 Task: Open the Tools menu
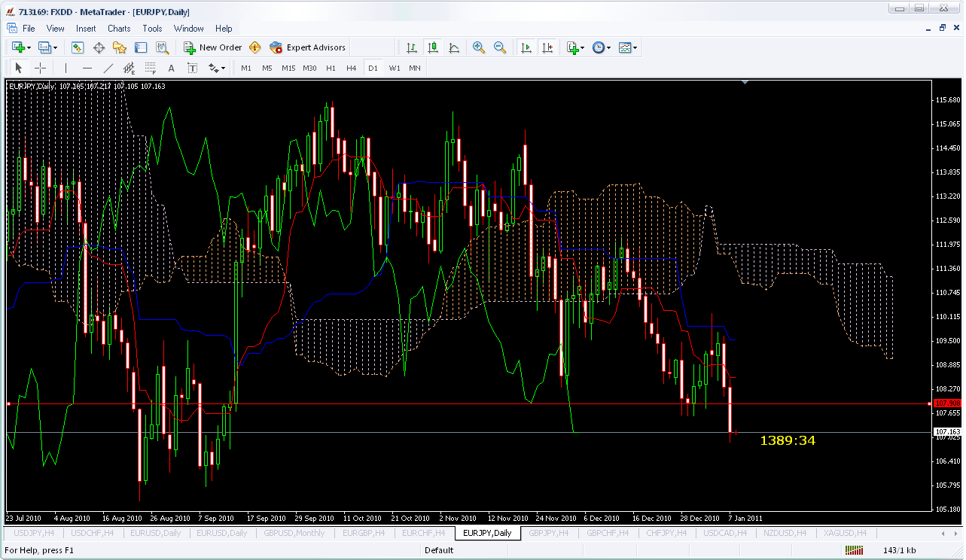(152, 29)
